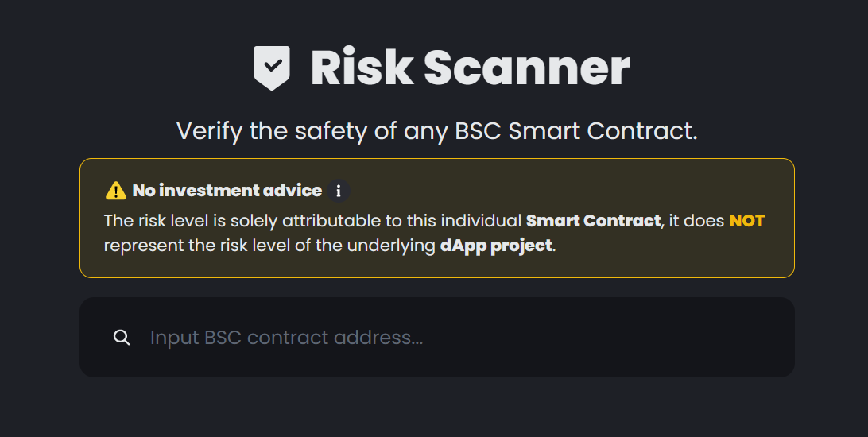Screen dimensions: 868x437
Task: Click the bold "Smart Contract" text in the disclaimer
Action: 593,220
